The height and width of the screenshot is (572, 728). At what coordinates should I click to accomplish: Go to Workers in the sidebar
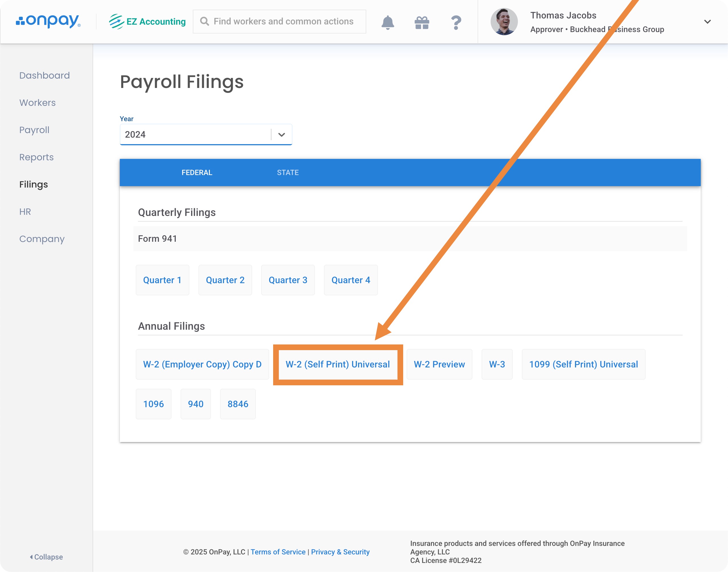click(37, 102)
